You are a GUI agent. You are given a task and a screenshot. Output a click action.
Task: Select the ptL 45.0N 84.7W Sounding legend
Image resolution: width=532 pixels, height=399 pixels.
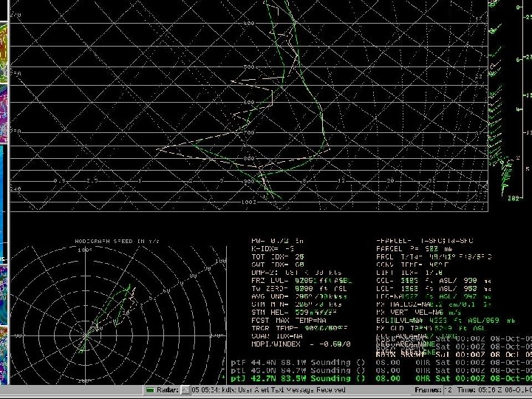298,370
